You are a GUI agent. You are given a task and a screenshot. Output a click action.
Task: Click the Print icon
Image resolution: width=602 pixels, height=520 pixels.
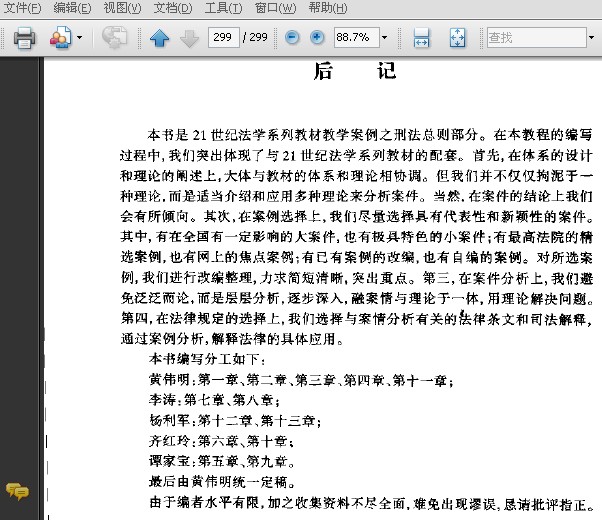24,38
